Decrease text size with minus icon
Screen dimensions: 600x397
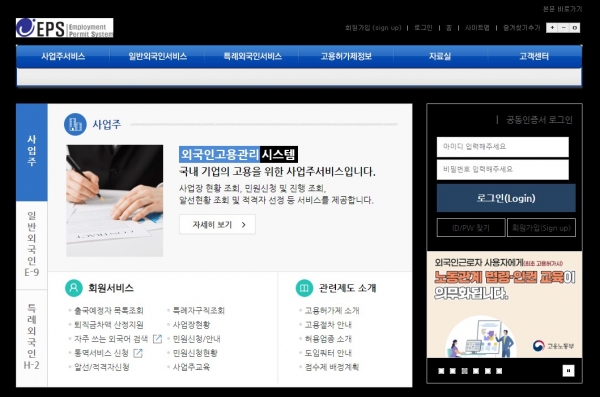point(563,28)
